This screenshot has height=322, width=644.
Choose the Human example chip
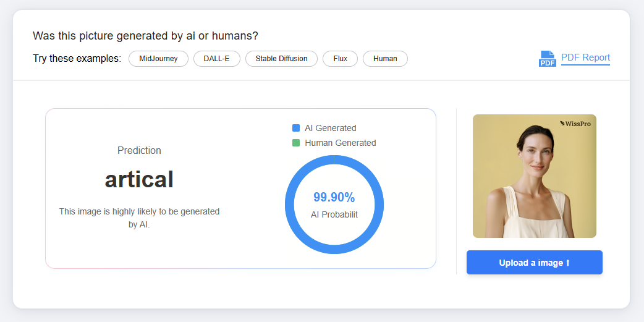click(385, 59)
